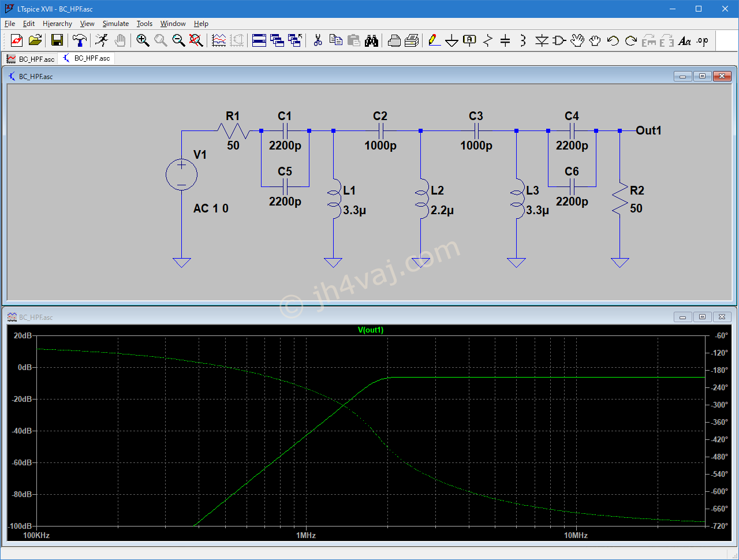Click the C2 capacitor label
The width and height of the screenshot is (739, 560).
click(x=380, y=116)
